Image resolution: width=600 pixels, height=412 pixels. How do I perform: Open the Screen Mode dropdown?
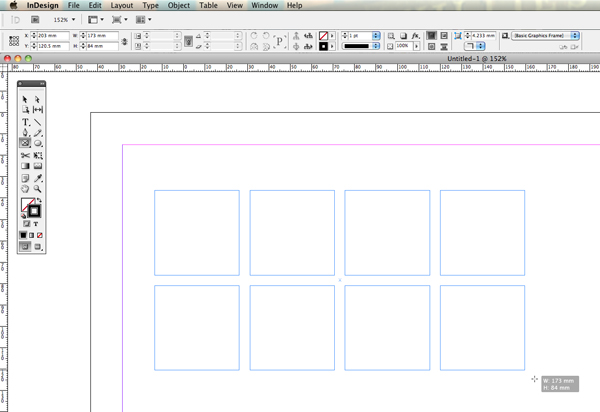pos(119,20)
